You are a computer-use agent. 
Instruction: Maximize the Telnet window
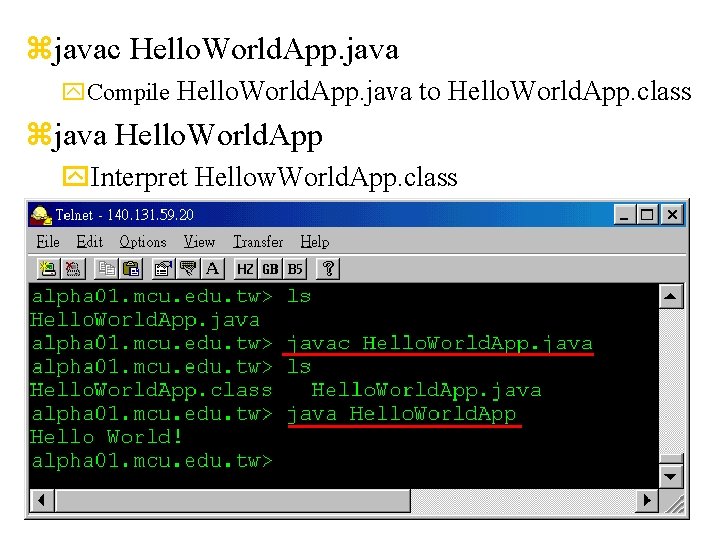pyautogui.click(x=647, y=214)
